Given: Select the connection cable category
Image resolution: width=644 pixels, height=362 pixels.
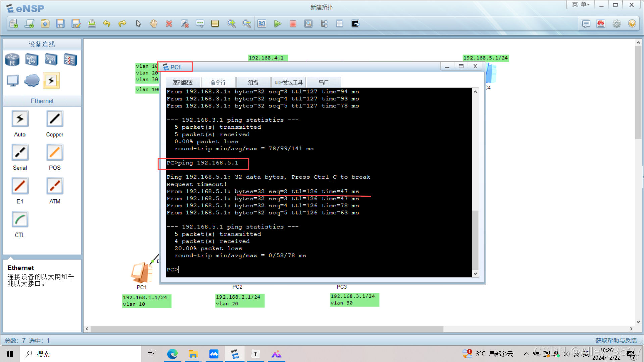Looking at the screenshot, I should tap(51, 81).
